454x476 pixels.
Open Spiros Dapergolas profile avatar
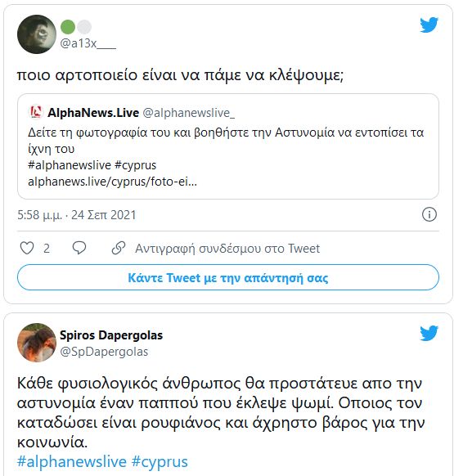click(x=37, y=343)
